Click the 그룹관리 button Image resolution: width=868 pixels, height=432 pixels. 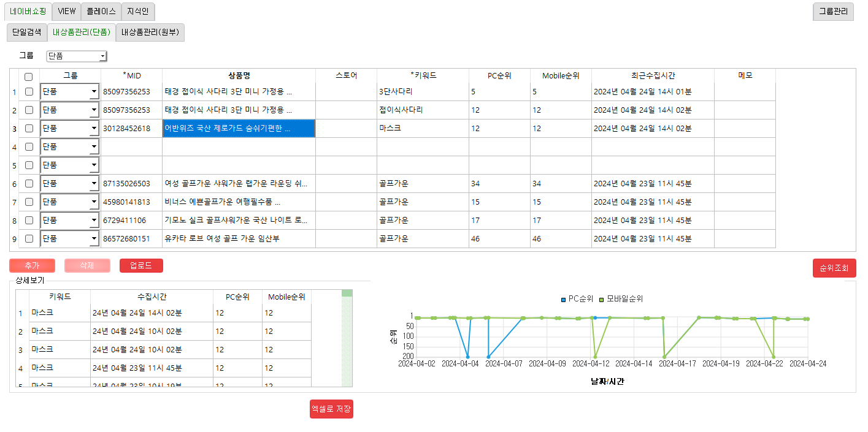click(833, 11)
